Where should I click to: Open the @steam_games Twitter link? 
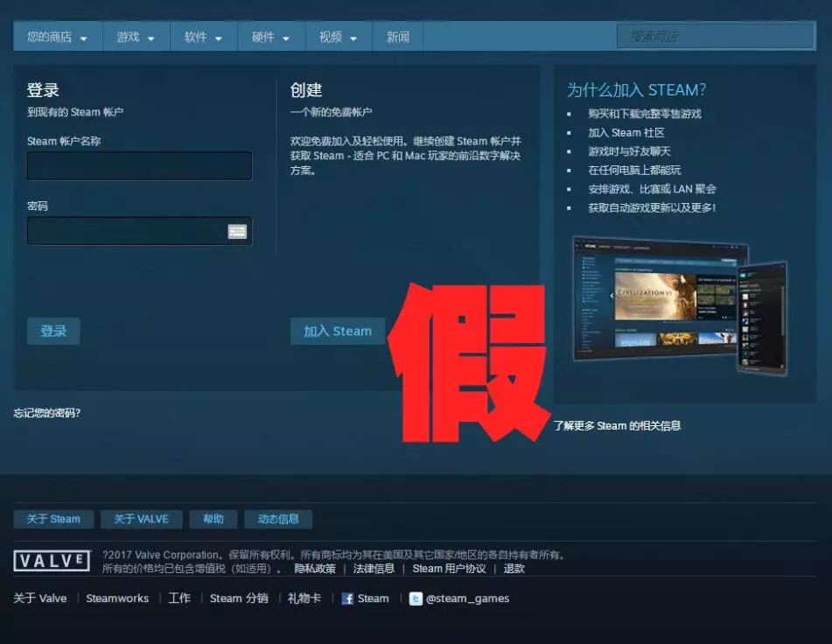coord(467,598)
